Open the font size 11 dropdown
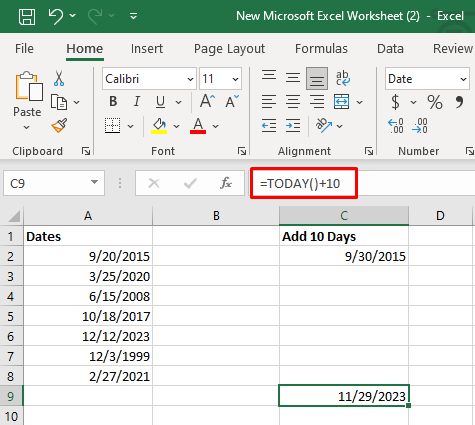This screenshot has width=475, height=425. [x=235, y=79]
